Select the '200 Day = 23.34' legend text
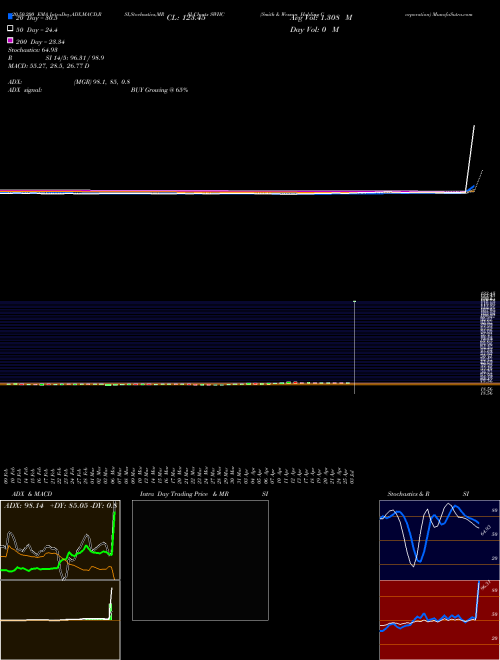Screen dimensions: 500x660 pos(40,42)
